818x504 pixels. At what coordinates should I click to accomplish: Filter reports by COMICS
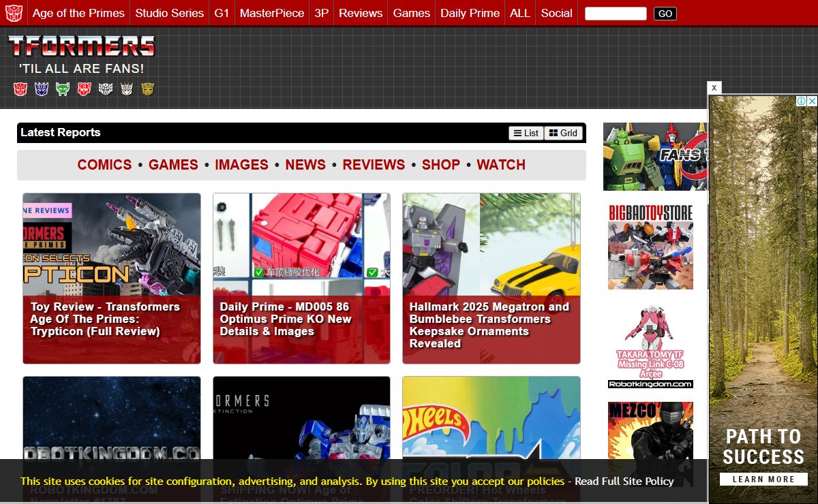coord(104,165)
